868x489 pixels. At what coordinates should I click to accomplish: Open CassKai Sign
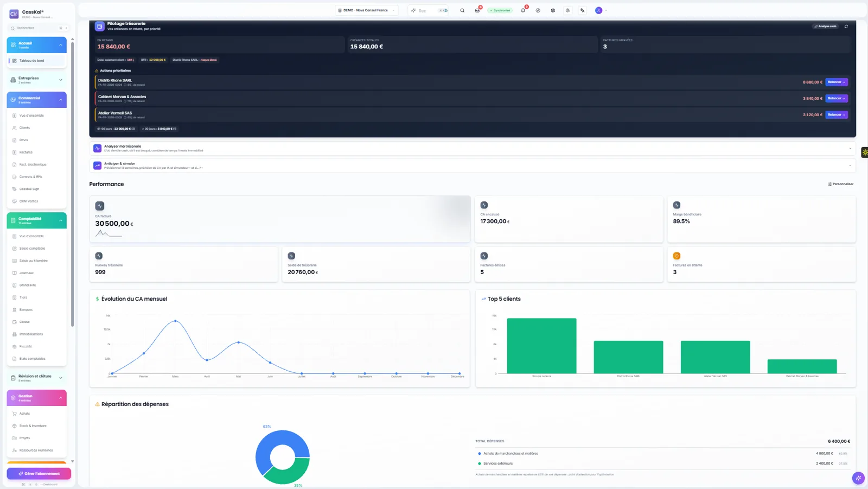37,189
